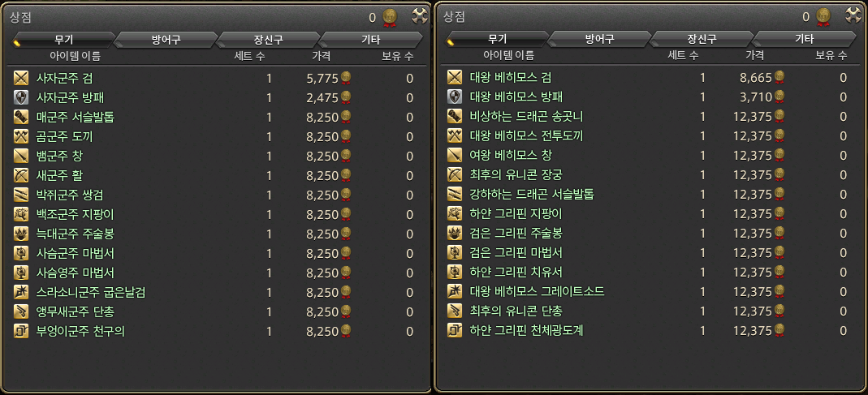
Task: Click the astrolabe icon beside 하얀 그리핀 천체광도계
Action: pos(455,331)
